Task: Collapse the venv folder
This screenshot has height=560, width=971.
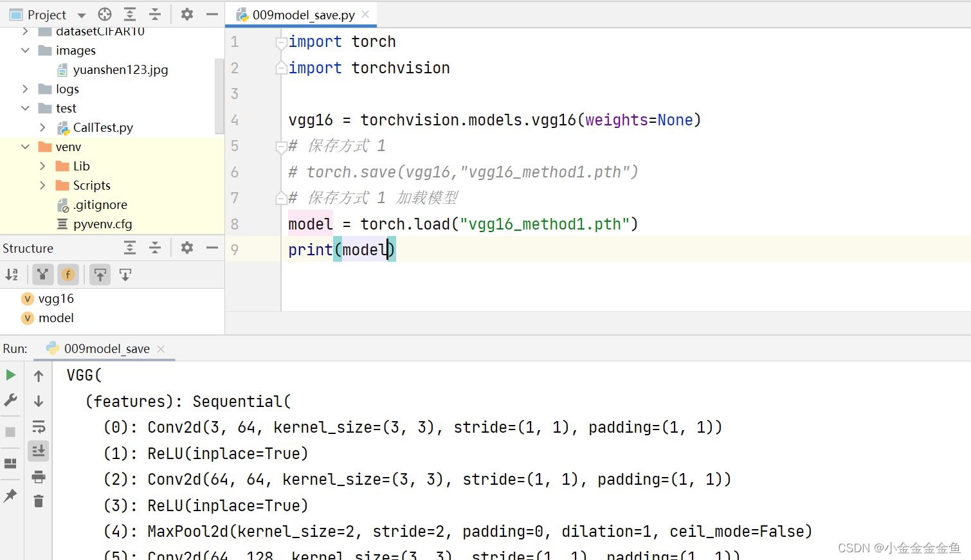Action: coord(25,147)
